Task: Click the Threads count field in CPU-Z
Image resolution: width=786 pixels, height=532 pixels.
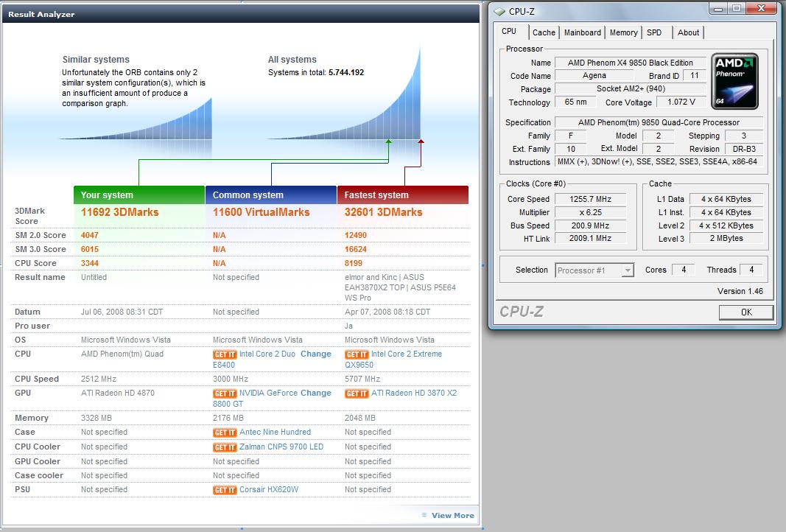Action: click(751, 270)
